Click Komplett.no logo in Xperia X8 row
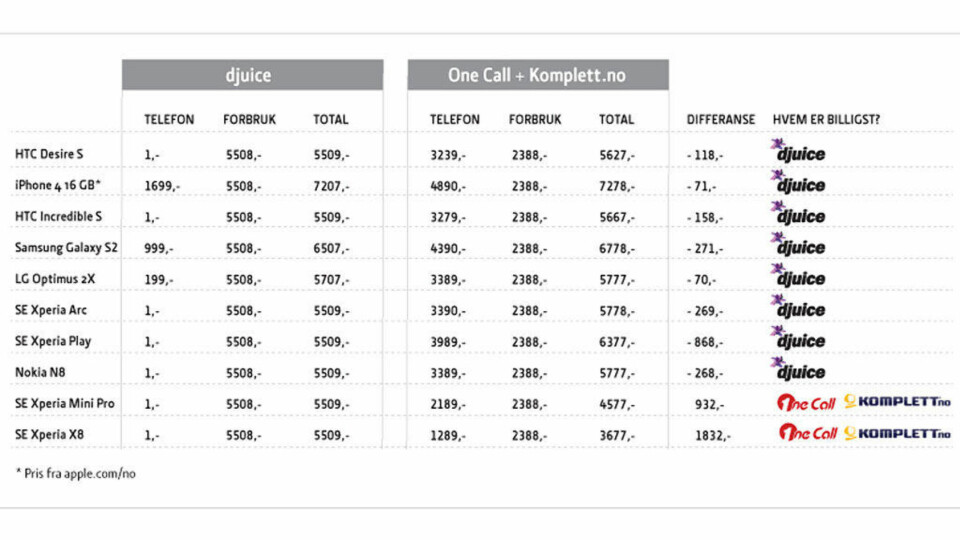This screenshot has height=540, width=960. tap(898, 433)
